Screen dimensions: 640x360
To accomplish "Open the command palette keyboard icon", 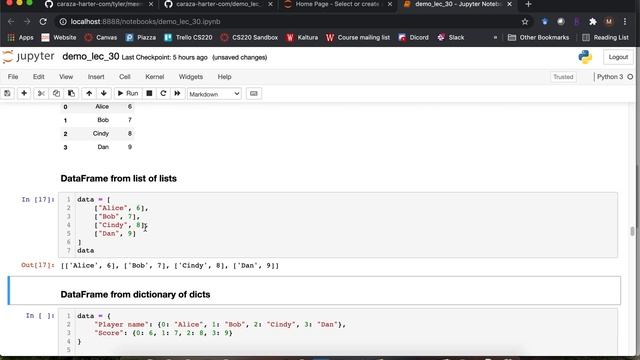I will pos(253,93).
